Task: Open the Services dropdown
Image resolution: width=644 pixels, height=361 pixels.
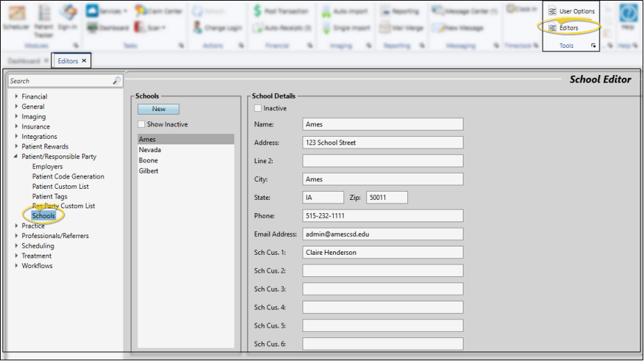Action: [x=107, y=11]
